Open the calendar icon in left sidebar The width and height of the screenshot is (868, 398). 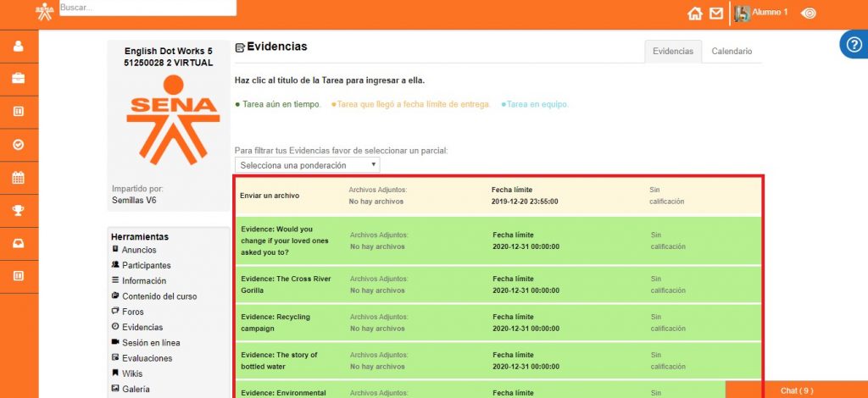pos(19,178)
